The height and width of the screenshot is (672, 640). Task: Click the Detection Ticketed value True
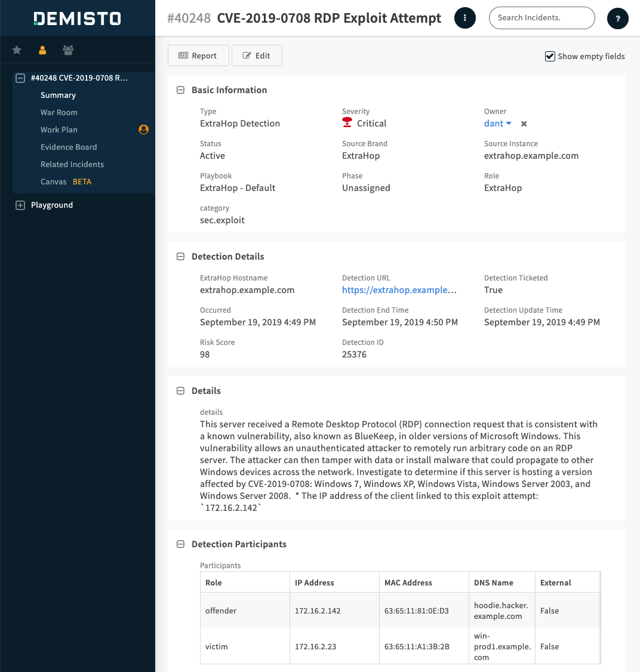[493, 290]
